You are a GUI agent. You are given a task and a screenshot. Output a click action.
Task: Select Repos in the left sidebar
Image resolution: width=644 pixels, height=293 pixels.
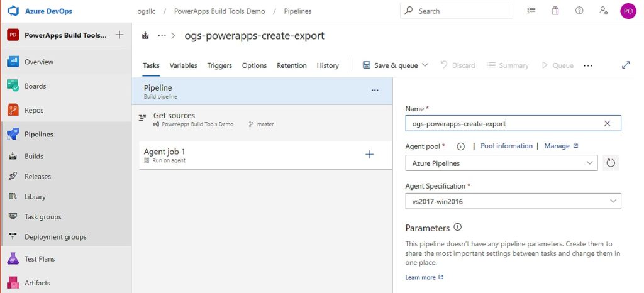pos(34,110)
